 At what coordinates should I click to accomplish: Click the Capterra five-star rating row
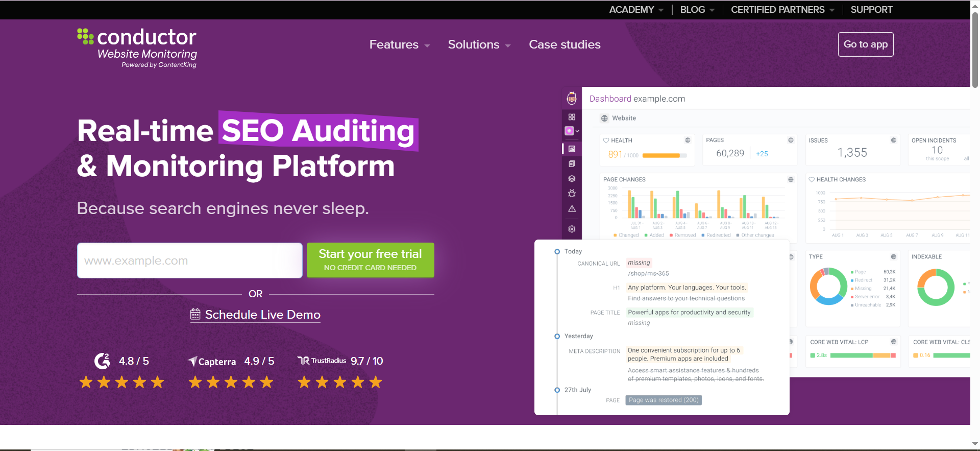point(231,382)
